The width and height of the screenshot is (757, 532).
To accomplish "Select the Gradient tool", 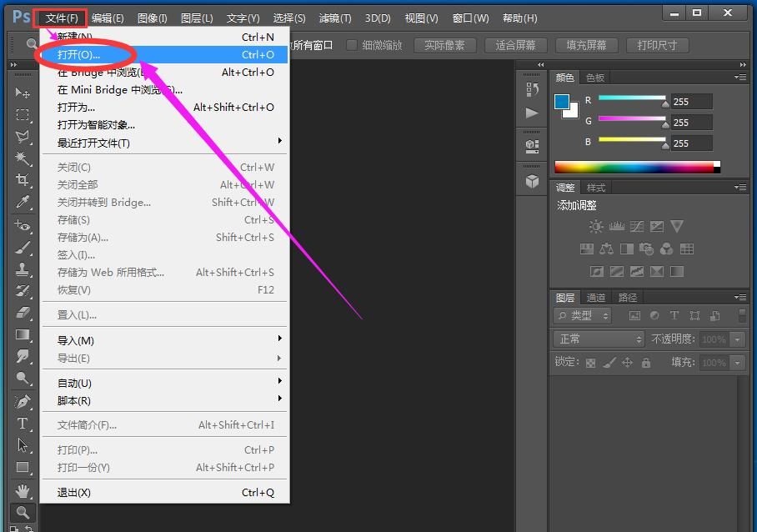I will [x=23, y=334].
